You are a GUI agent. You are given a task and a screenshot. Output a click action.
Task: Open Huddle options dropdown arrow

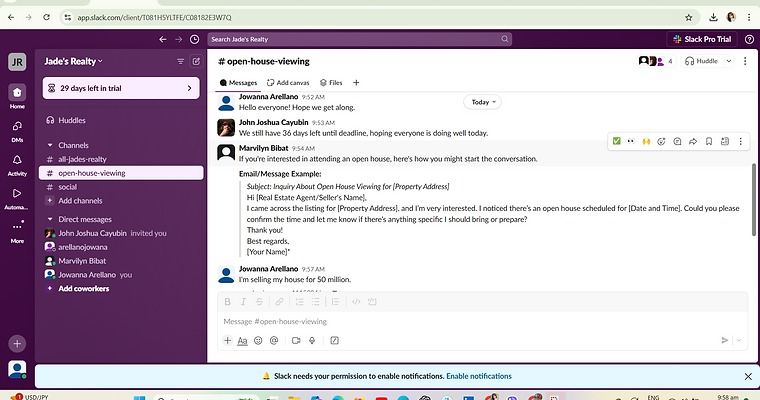tap(728, 61)
